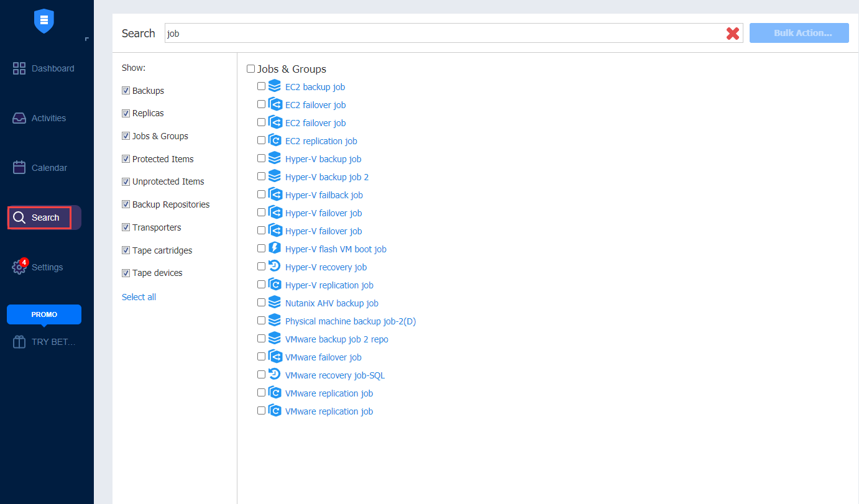This screenshot has width=859, height=504.
Task: Select the Search sidebar item
Action: pyautogui.click(x=44, y=218)
